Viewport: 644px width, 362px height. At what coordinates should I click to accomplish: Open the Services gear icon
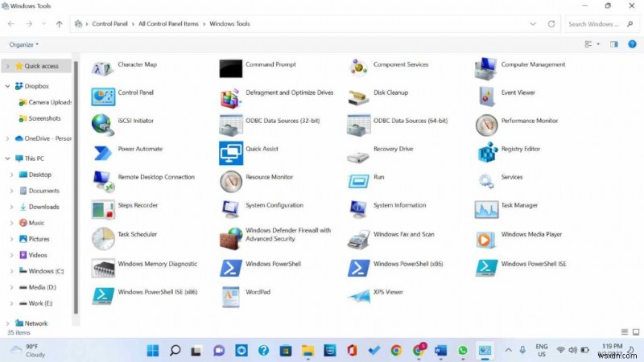[486, 181]
